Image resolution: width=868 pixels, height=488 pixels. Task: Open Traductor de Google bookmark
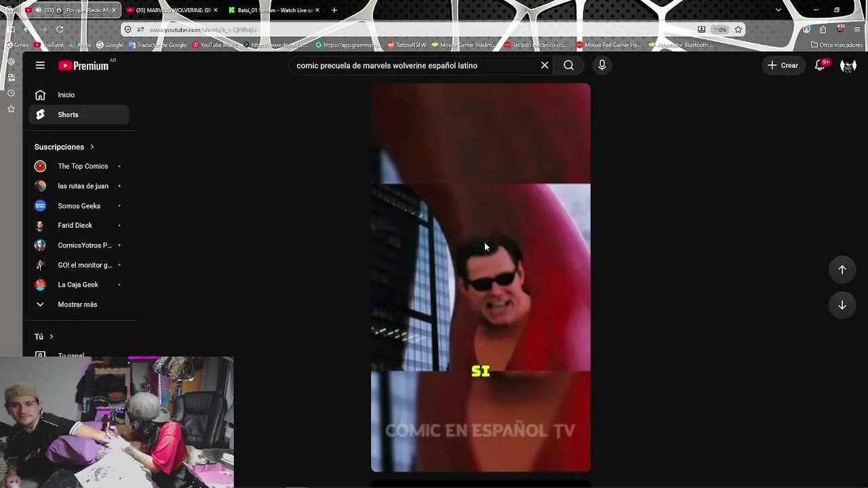[x=157, y=45]
